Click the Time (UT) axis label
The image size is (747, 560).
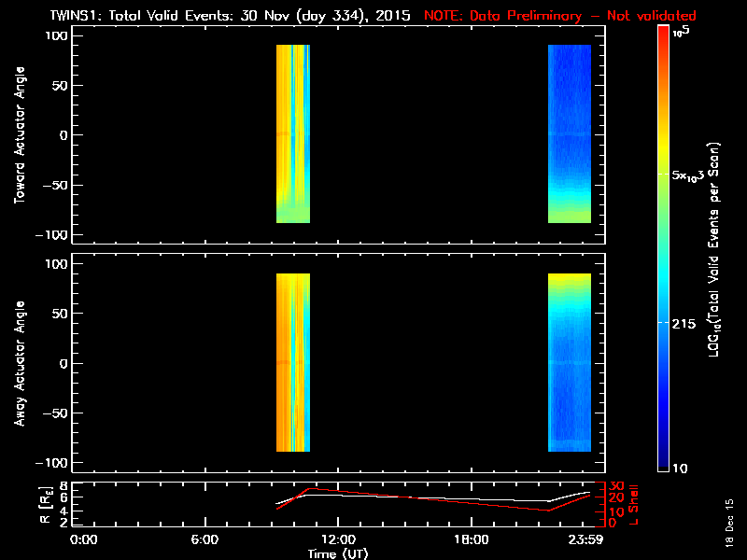338,553
